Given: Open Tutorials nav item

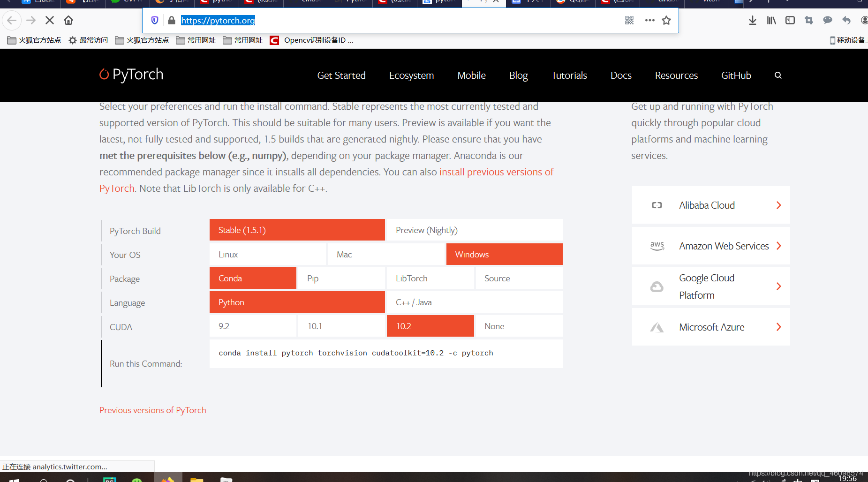Looking at the screenshot, I should point(569,75).
